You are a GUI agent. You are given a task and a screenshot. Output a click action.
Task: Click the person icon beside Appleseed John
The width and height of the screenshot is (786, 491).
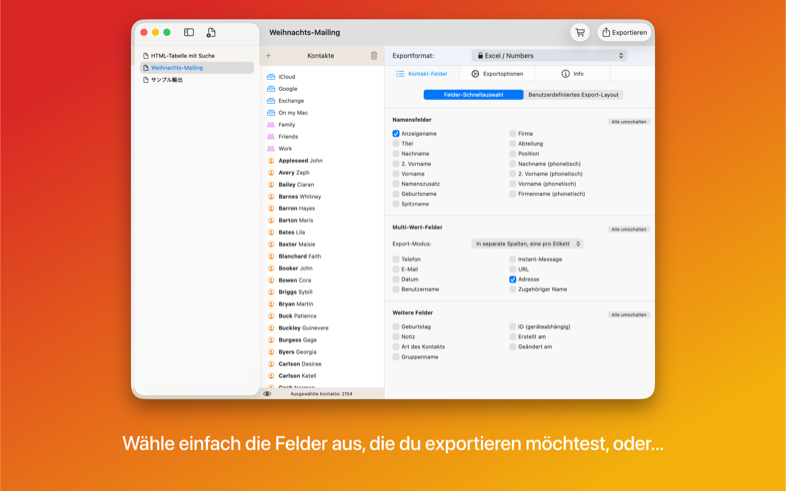pyautogui.click(x=271, y=161)
